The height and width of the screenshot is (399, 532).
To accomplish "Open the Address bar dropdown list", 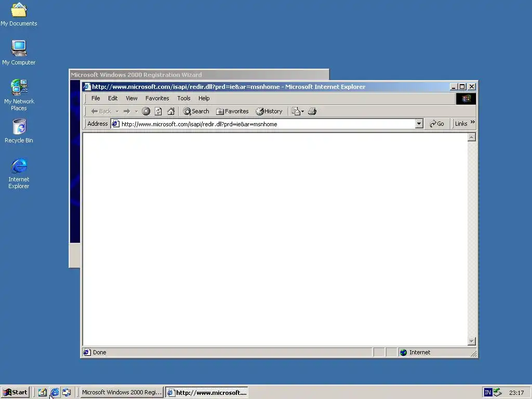I will (x=419, y=124).
